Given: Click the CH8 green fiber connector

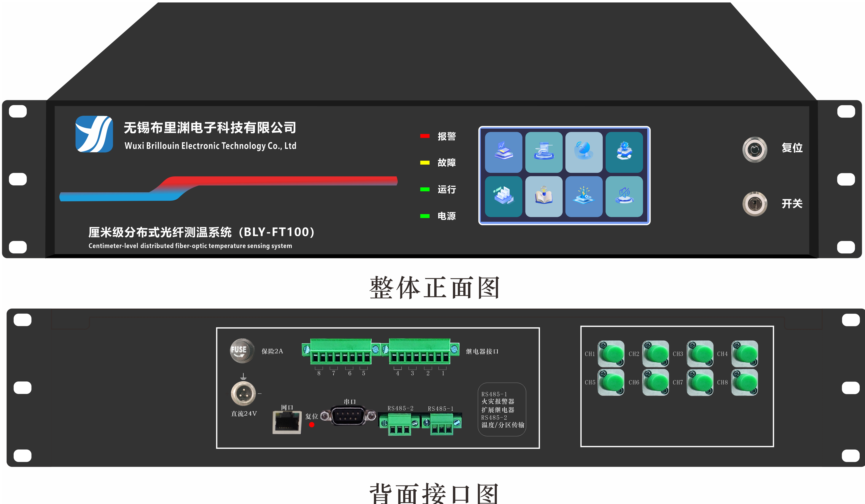Looking at the screenshot, I should click(744, 382).
